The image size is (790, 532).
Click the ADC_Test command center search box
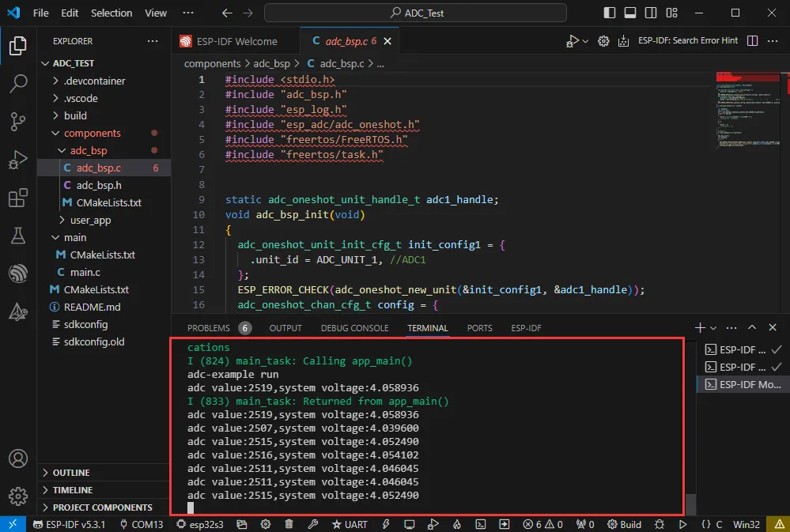click(415, 13)
